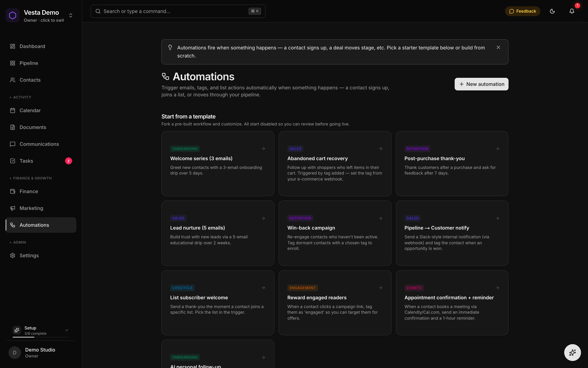Click the Setup progress bar
The image size is (588, 368).
tap(41, 337)
